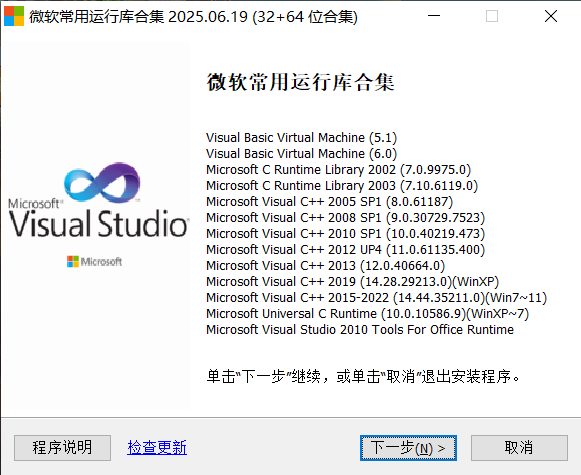Click the Visual C++ 2010 SP1 entry
This screenshot has height=475, width=581.
(345, 233)
